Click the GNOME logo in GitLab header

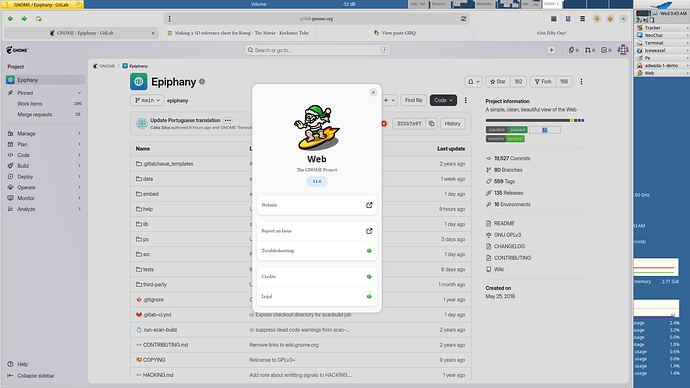pos(17,50)
